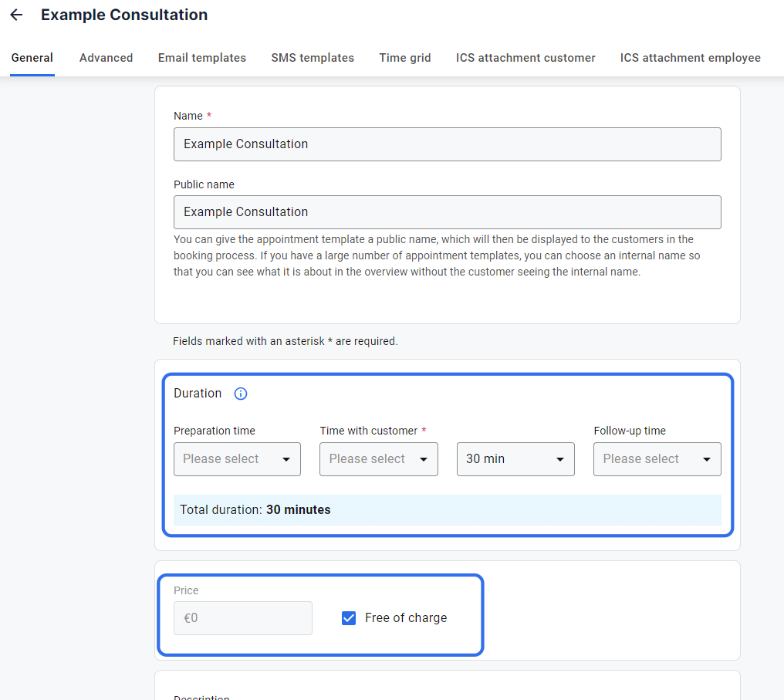
Task: Click 'Fields marked with an asterisk' note
Action: click(285, 341)
